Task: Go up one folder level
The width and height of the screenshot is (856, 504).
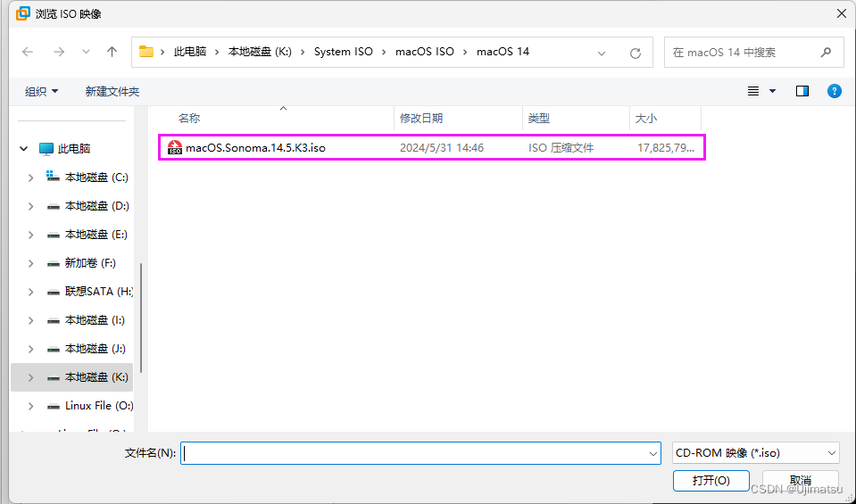Action: pos(112,52)
